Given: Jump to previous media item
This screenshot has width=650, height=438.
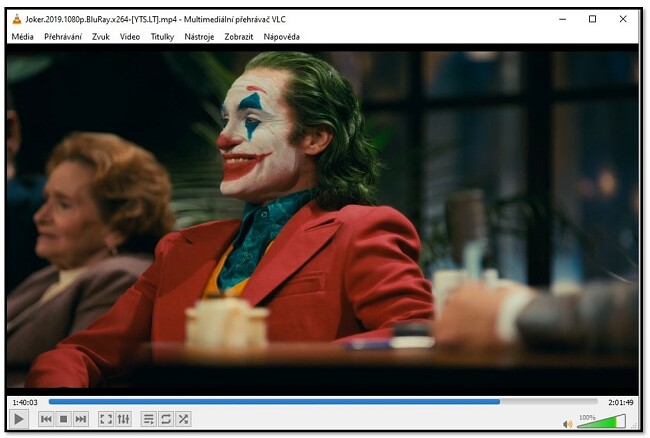Looking at the screenshot, I should tap(46, 419).
